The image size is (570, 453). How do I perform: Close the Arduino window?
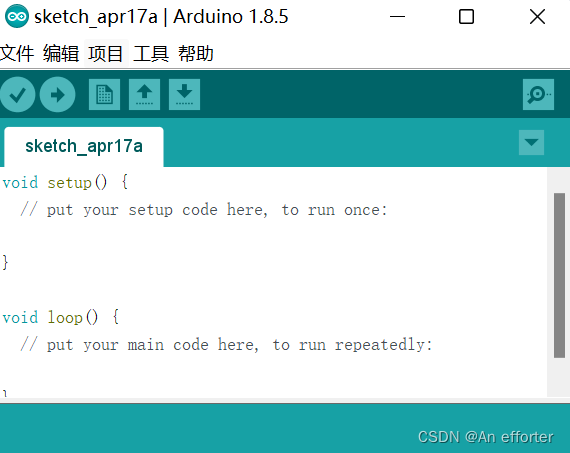pyautogui.click(x=537, y=17)
